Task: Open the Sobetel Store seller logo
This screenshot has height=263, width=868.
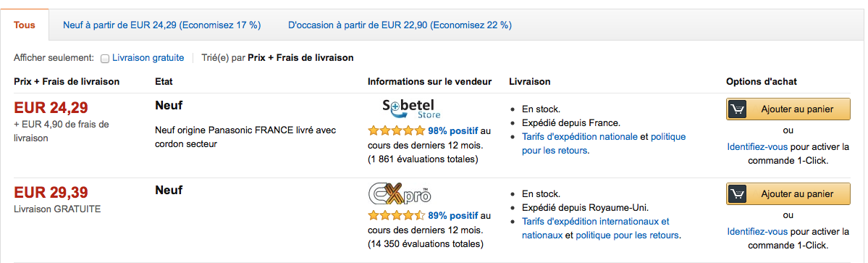Action: pos(409,109)
